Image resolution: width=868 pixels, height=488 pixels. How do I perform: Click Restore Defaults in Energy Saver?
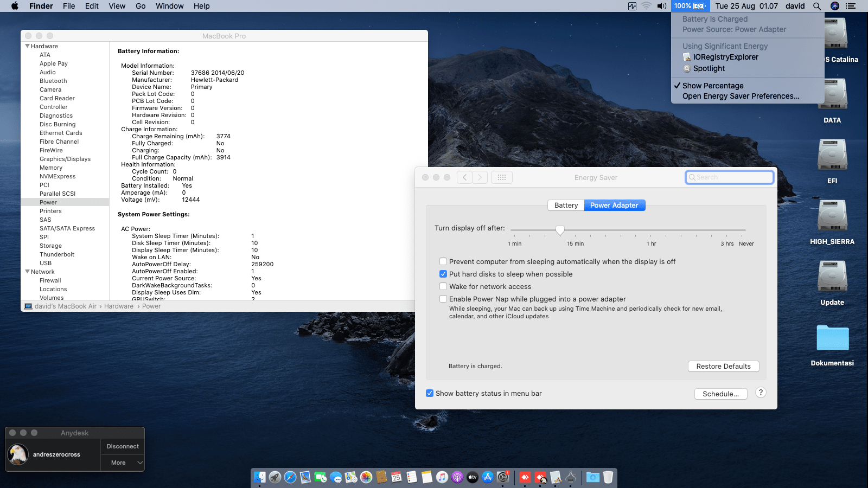(x=724, y=366)
